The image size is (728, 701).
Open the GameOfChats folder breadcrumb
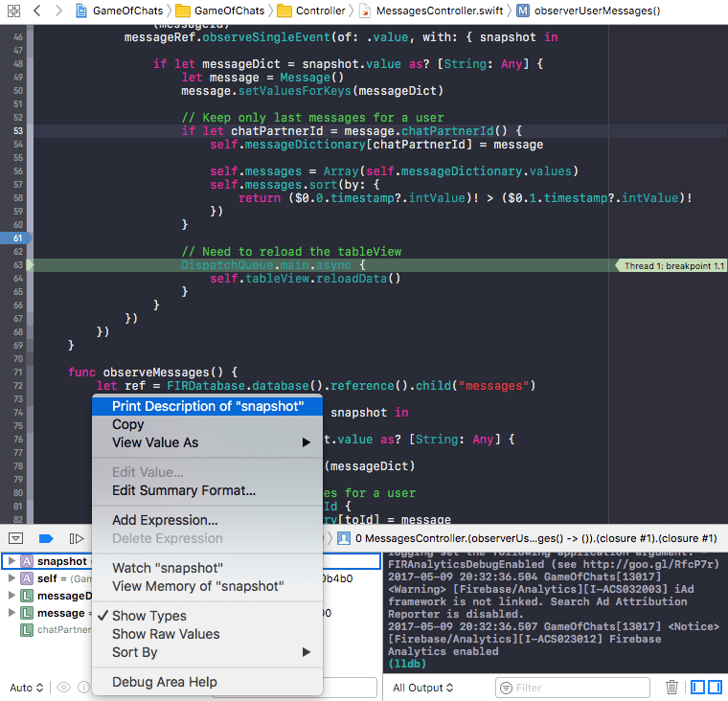220,11
